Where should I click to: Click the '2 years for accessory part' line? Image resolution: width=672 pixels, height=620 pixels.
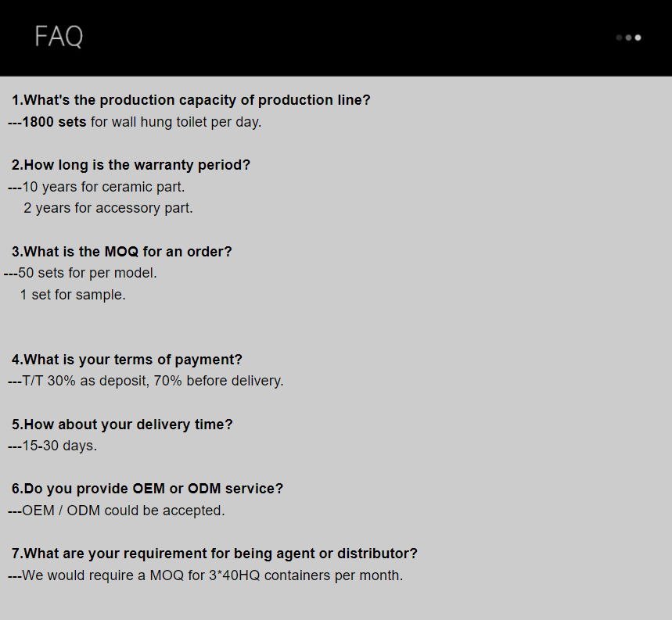pyautogui.click(x=108, y=208)
